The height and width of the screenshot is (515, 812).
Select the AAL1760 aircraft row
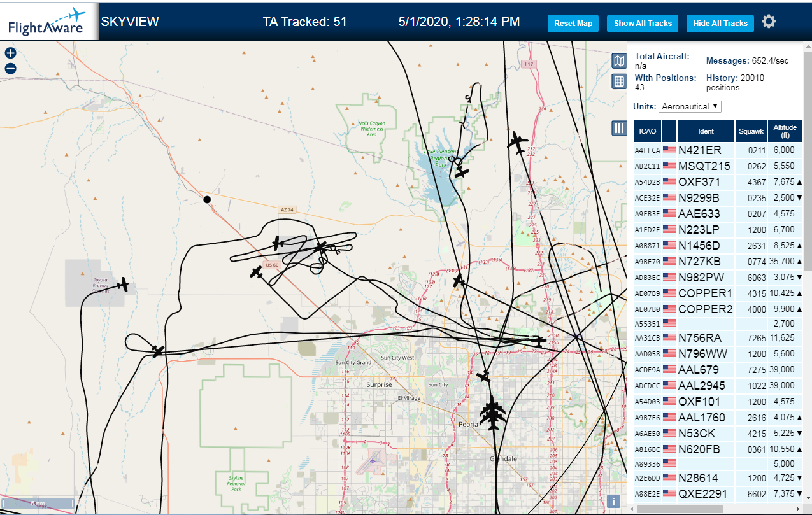718,418
